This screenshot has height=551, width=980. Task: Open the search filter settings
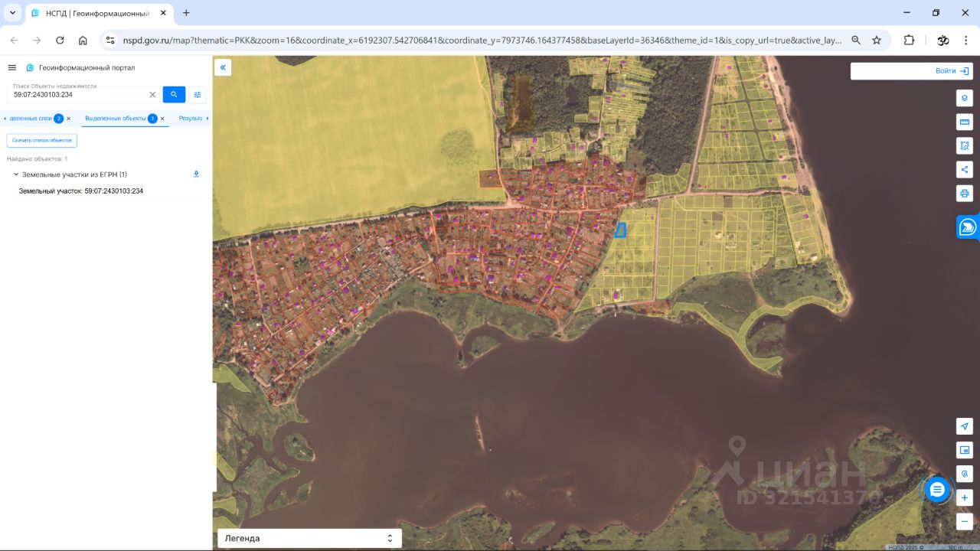(x=198, y=94)
